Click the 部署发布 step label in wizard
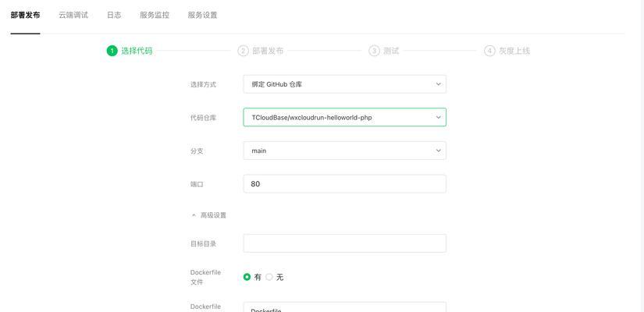Image resolution: width=644 pixels, height=312 pixels. [x=268, y=51]
